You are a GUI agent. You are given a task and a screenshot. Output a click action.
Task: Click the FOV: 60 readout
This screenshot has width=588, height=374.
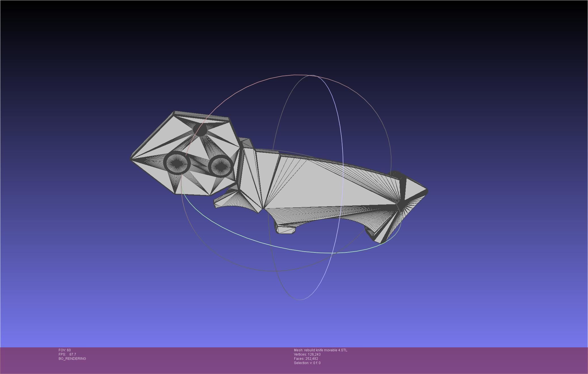(x=65, y=350)
